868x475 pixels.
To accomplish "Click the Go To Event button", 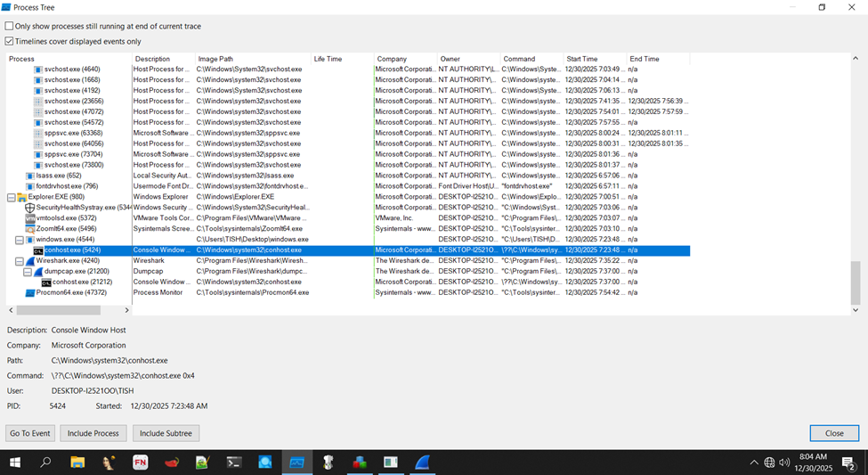I will tap(30, 433).
